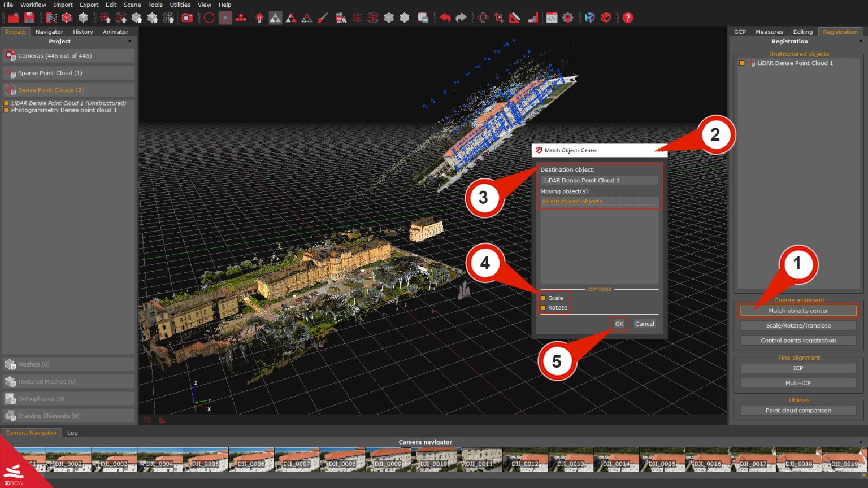Click the Match objects center button

[x=797, y=310]
